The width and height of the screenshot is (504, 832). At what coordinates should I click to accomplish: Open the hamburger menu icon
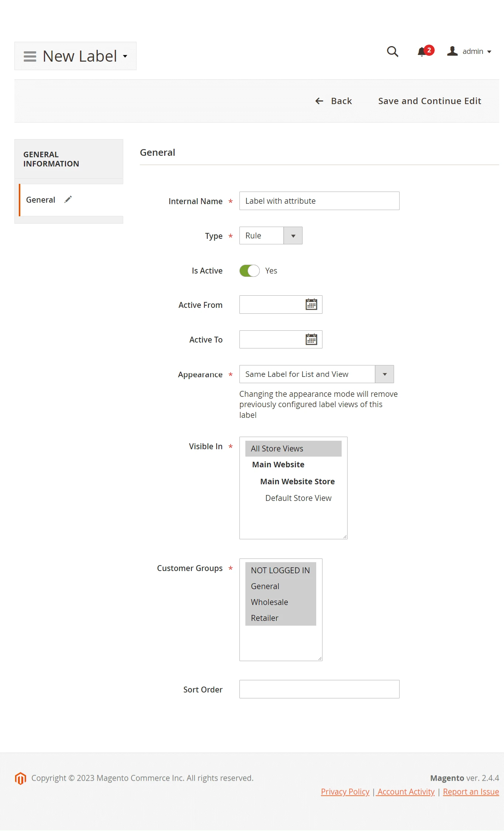point(30,56)
